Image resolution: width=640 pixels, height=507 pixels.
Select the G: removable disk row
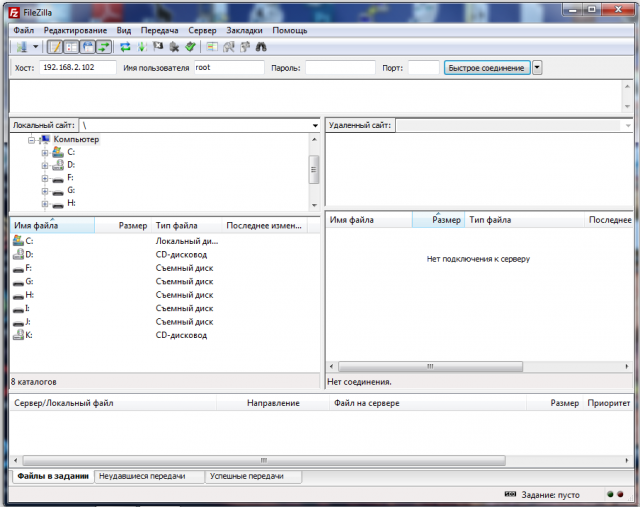click(x=165, y=281)
